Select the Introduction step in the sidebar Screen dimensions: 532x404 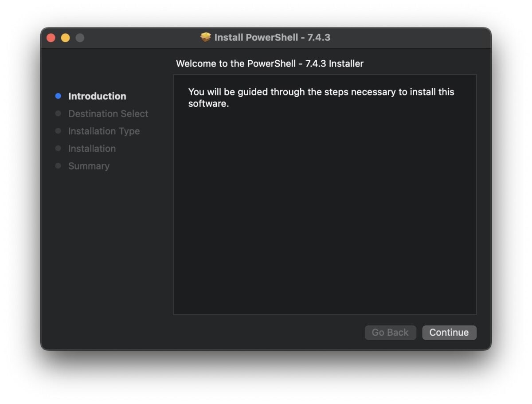[97, 96]
